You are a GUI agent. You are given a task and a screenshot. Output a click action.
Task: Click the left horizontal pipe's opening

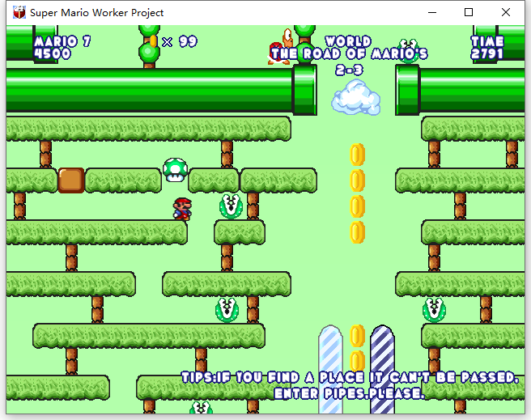pos(305,90)
